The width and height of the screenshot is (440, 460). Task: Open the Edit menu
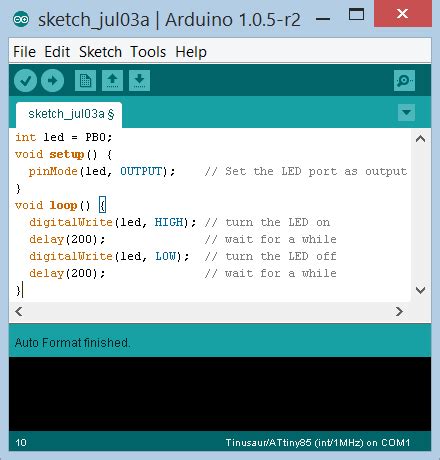(57, 52)
